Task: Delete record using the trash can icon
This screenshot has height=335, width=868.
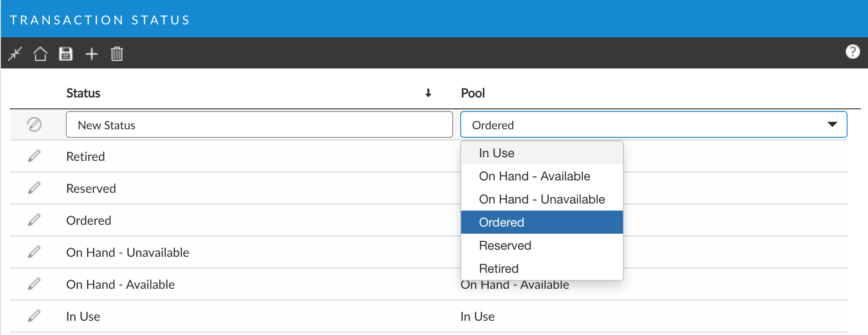Action: (117, 54)
